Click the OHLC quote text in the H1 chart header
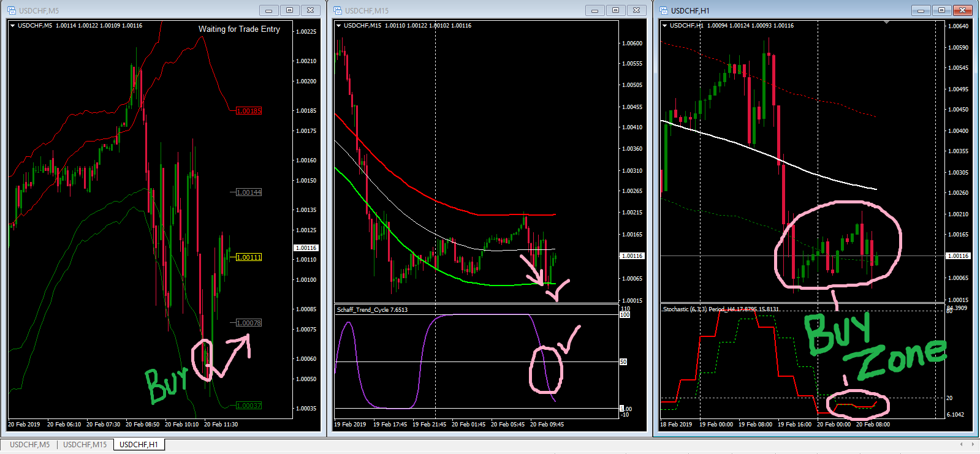This screenshot has height=454, width=980. pyautogui.click(x=750, y=26)
